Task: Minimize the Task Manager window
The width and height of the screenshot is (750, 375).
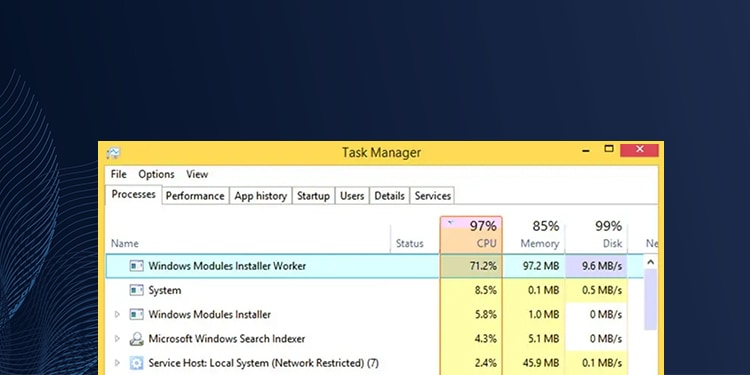Action: (x=586, y=151)
